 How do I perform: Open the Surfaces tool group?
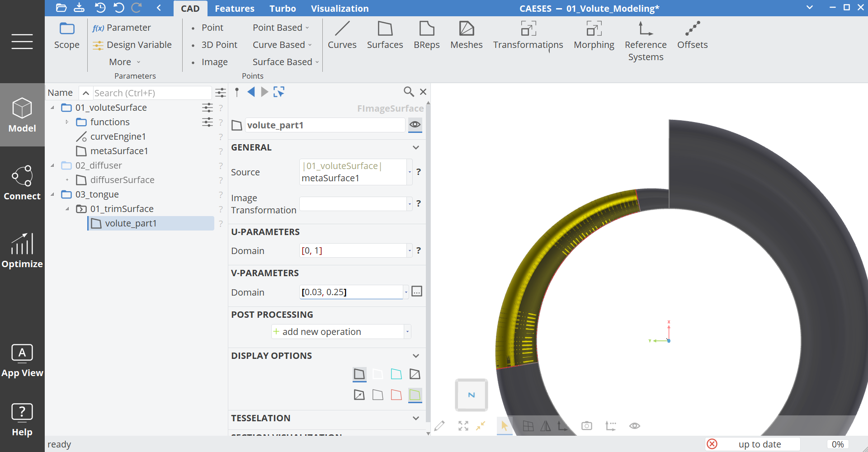pos(385,35)
